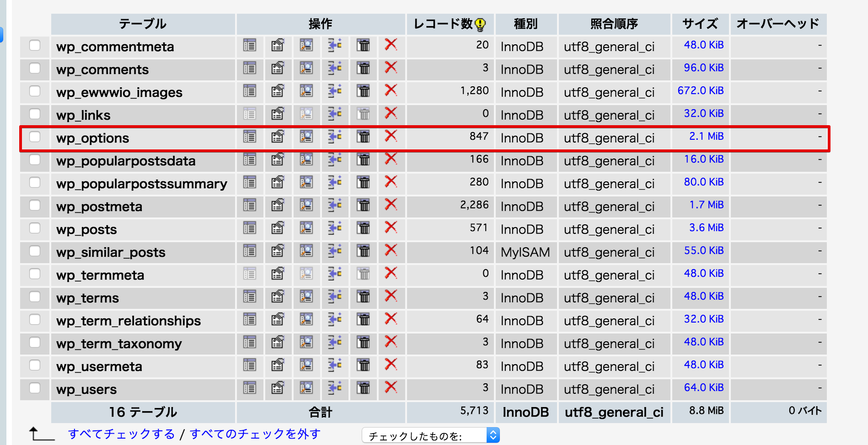The height and width of the screenshot is (445, 868).
Task: Search within wp_ewwwio_images table
Action: [x=306, y=91]
